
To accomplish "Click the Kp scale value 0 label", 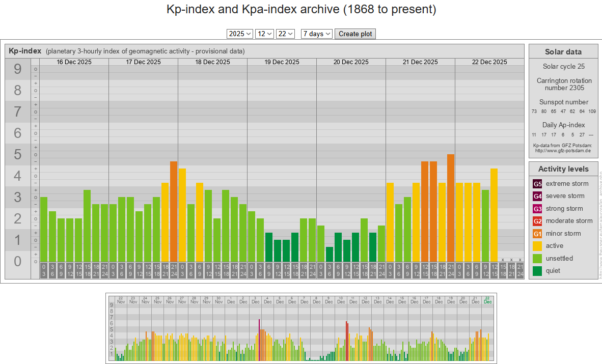I will coord(18,262).
